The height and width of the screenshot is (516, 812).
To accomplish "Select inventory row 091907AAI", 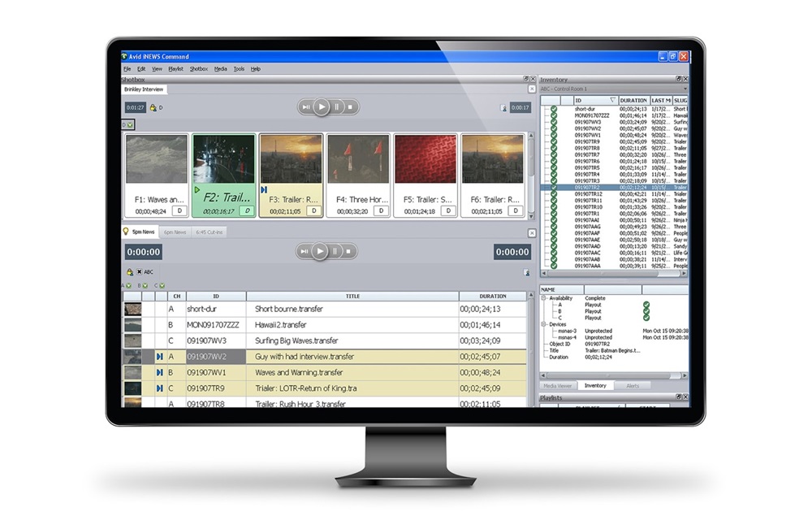I will pyautogui.click(x=614, y=220).
